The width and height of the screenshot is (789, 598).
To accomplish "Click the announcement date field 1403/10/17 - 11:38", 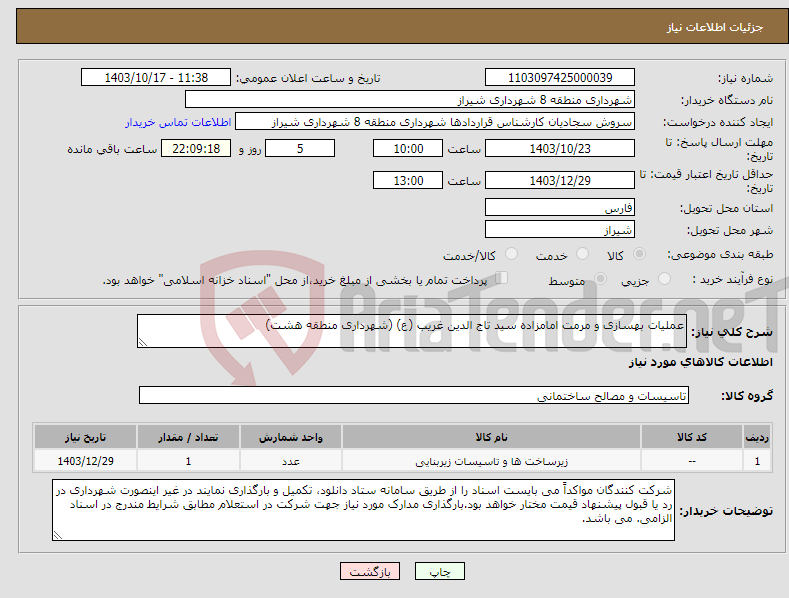I will tap(155, 78).
